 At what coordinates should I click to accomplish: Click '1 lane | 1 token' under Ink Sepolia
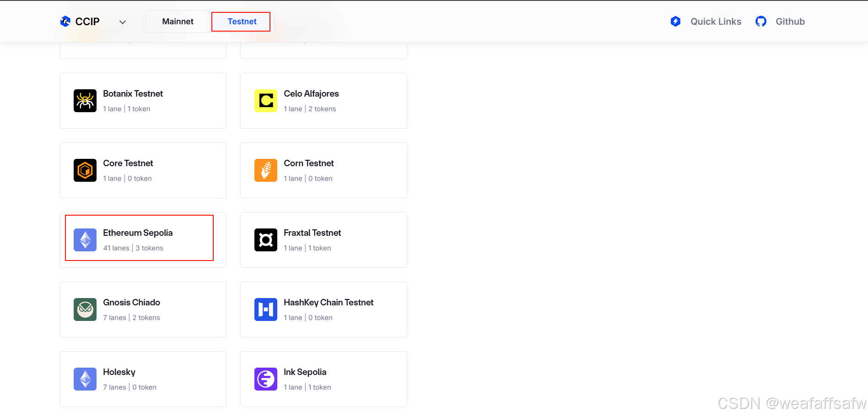[x=307, y=387]
